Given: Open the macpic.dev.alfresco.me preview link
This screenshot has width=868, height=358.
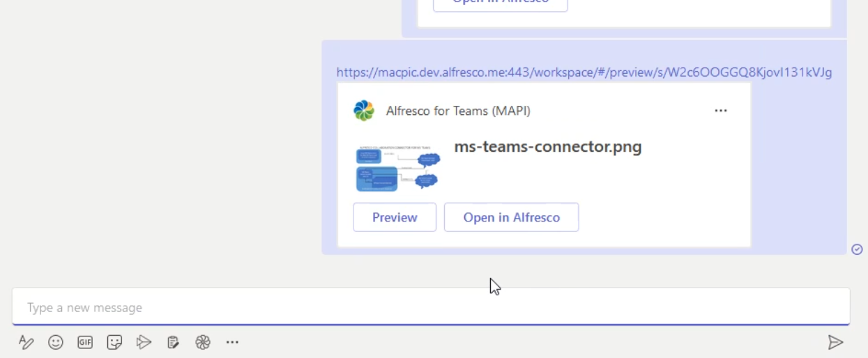Looking at the screenshot, I should click(584, 72).
